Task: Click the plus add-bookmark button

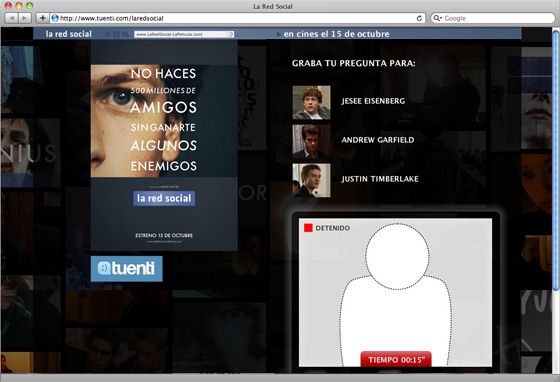Action: click(42, 18)
